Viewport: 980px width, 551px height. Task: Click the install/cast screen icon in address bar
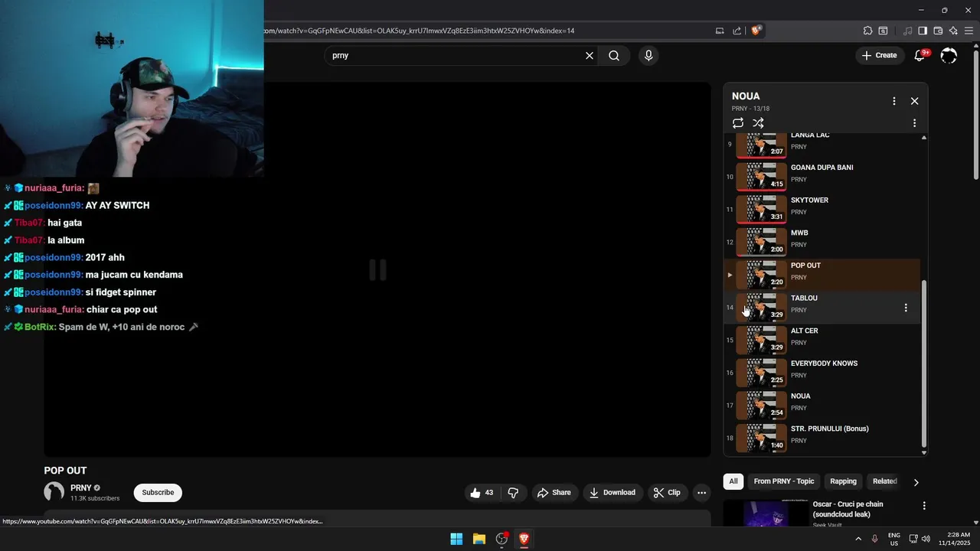[x=720, y=31]
